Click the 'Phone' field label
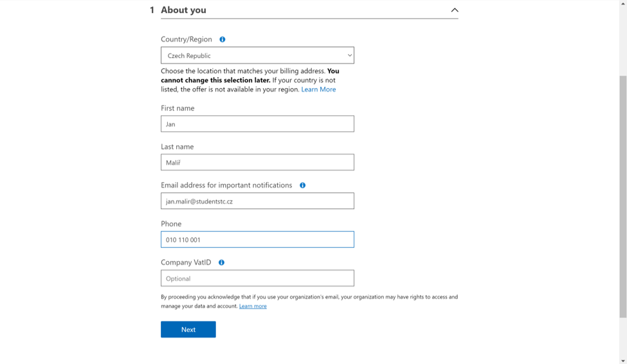This screenshot has height=364, width=627. tap(171, 224)
